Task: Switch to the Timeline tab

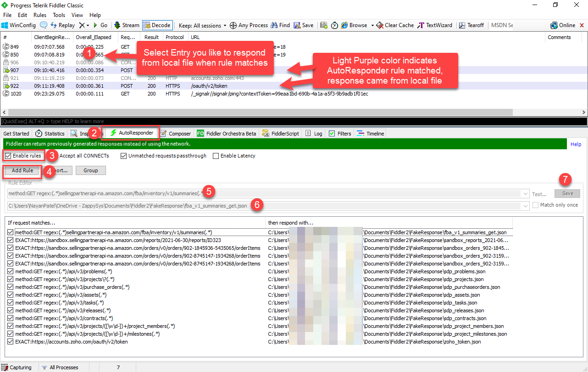Action: coord(371,134)
